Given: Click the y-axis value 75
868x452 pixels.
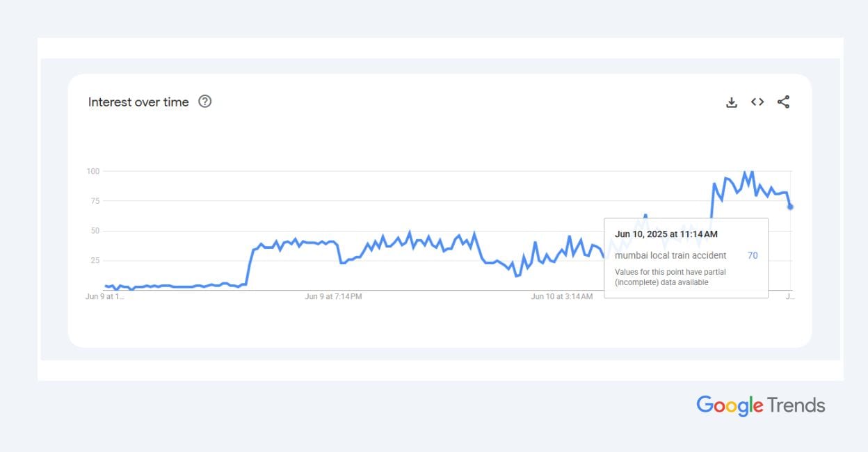Looking at the screenshot, I should tap(95, 201).
